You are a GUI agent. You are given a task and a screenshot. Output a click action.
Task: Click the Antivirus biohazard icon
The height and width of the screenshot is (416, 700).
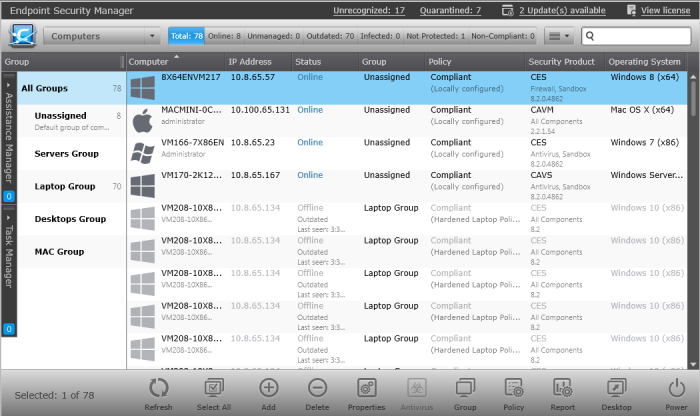pyautogui.click(x=417, y=388)
